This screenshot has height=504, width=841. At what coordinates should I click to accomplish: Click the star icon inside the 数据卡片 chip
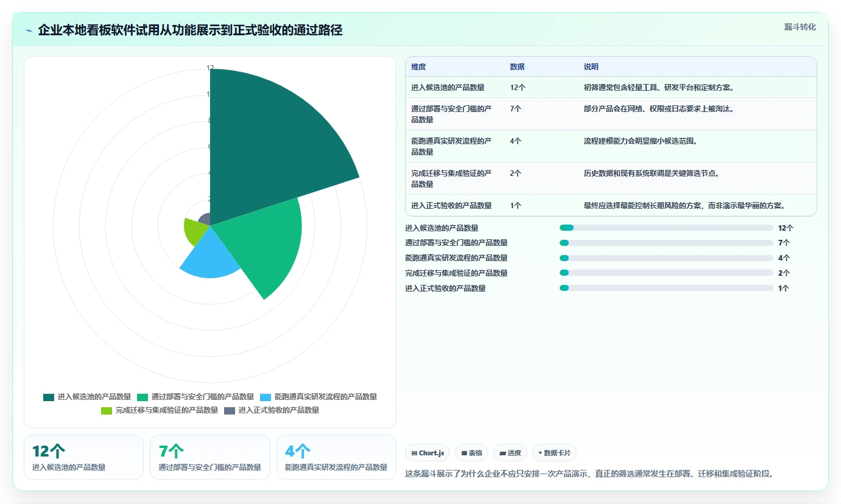540,453
